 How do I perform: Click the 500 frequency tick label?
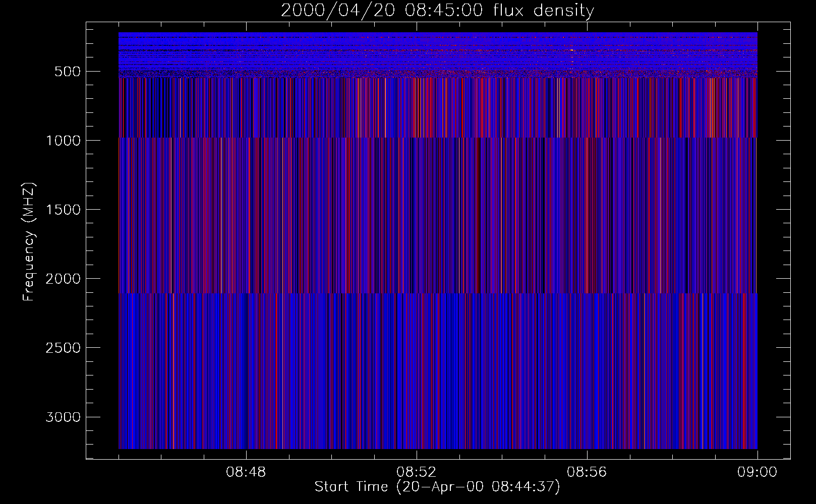[x=68, y=72]
